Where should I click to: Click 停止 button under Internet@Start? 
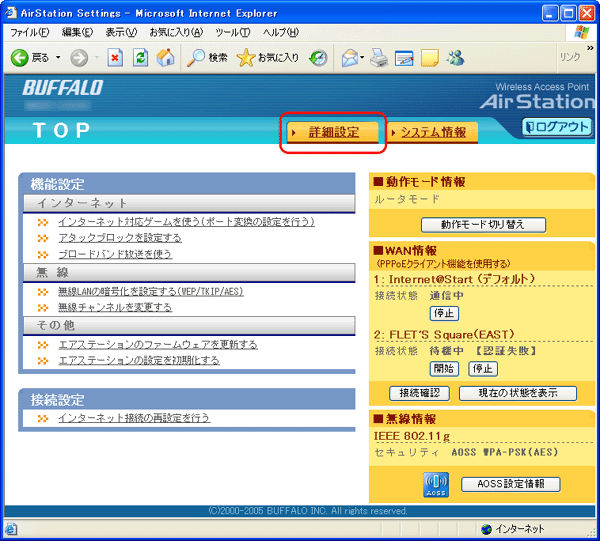pyautogui.click(x=444, y=314)
